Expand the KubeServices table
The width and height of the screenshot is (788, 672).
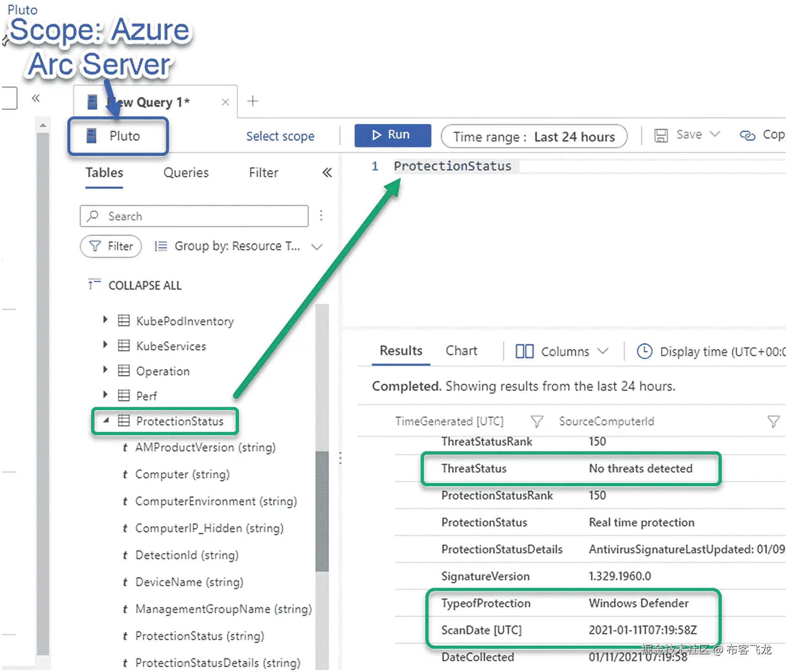pyautogui.click(x=105, y=344)
